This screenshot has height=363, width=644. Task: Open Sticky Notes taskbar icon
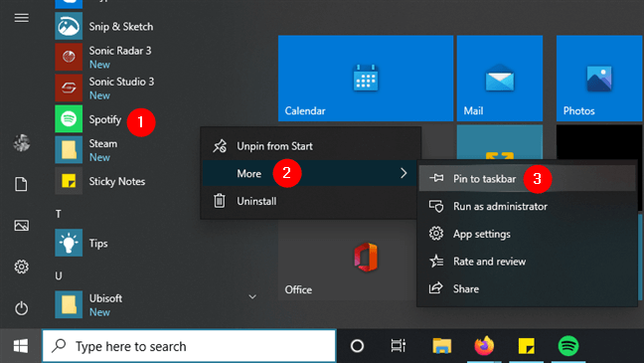(526, 346)
